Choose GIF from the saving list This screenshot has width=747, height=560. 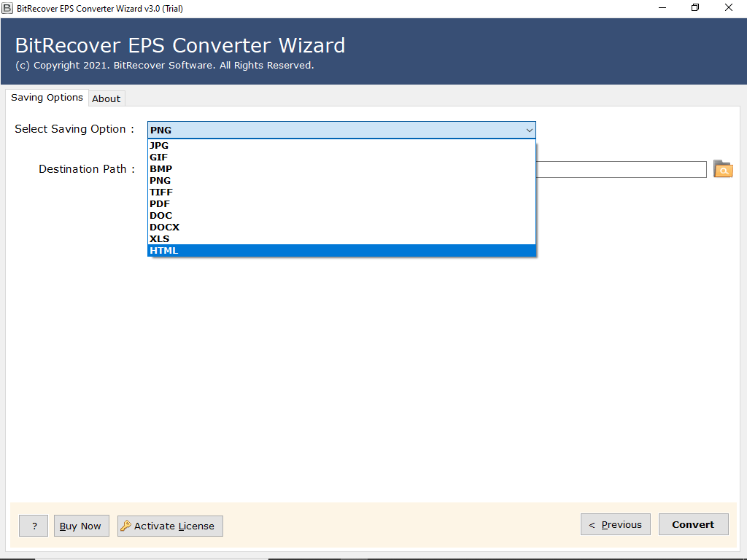pyautogui.click(x=341, y=157)
